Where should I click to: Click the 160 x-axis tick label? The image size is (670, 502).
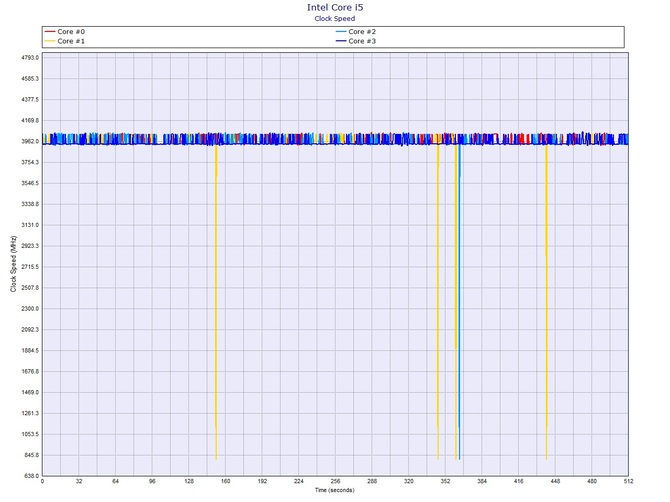click(226, 481)
